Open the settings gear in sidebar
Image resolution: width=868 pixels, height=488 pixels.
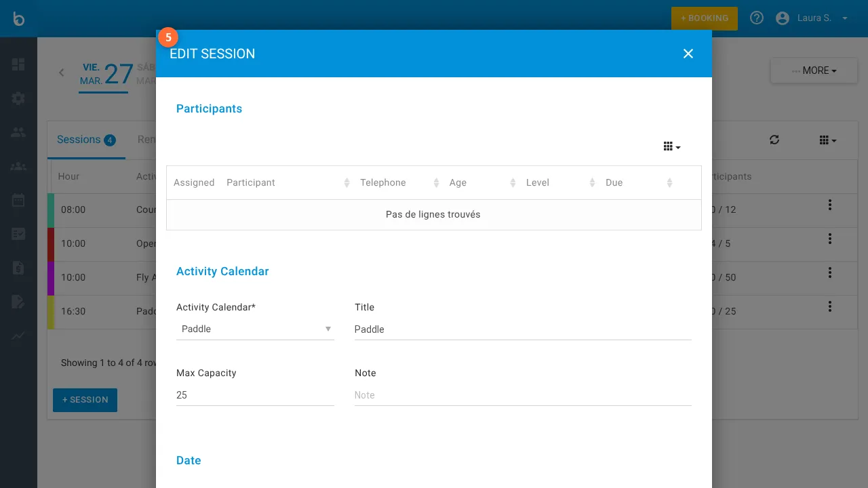(18, 98)
